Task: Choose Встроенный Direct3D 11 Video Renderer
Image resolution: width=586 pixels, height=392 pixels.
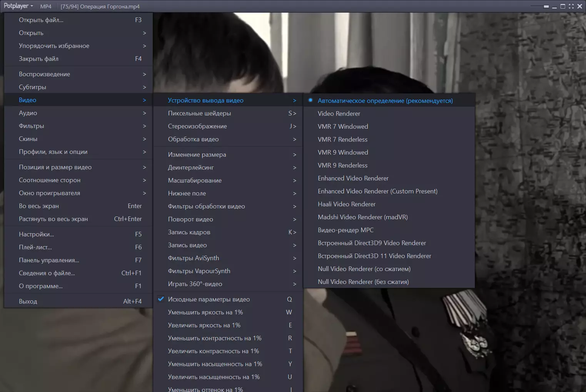Action: (374, 256)
